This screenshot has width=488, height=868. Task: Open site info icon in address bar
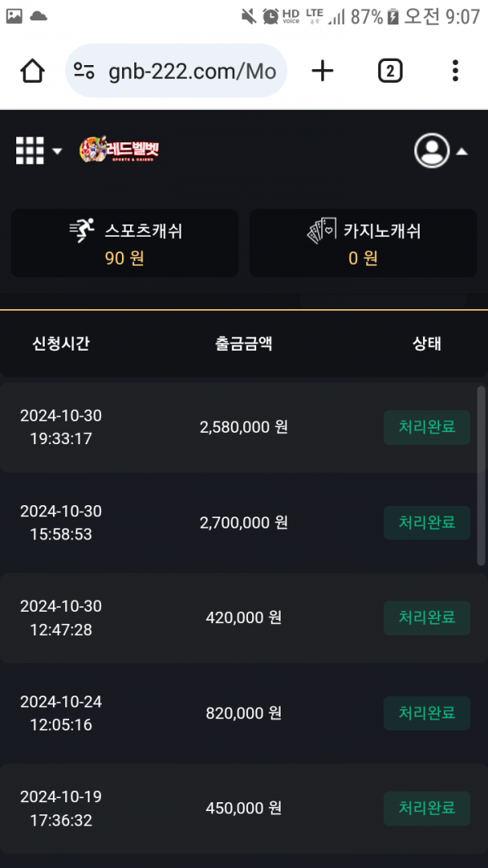click(84, 72)
